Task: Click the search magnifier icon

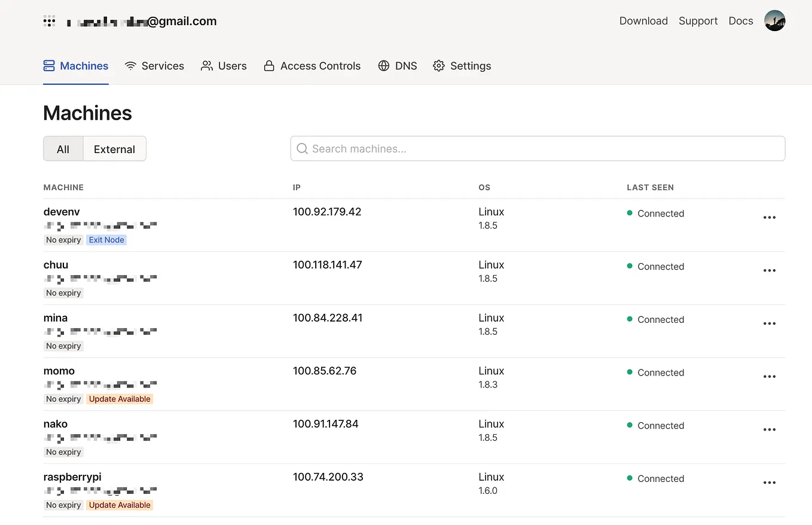Action: 302,148
